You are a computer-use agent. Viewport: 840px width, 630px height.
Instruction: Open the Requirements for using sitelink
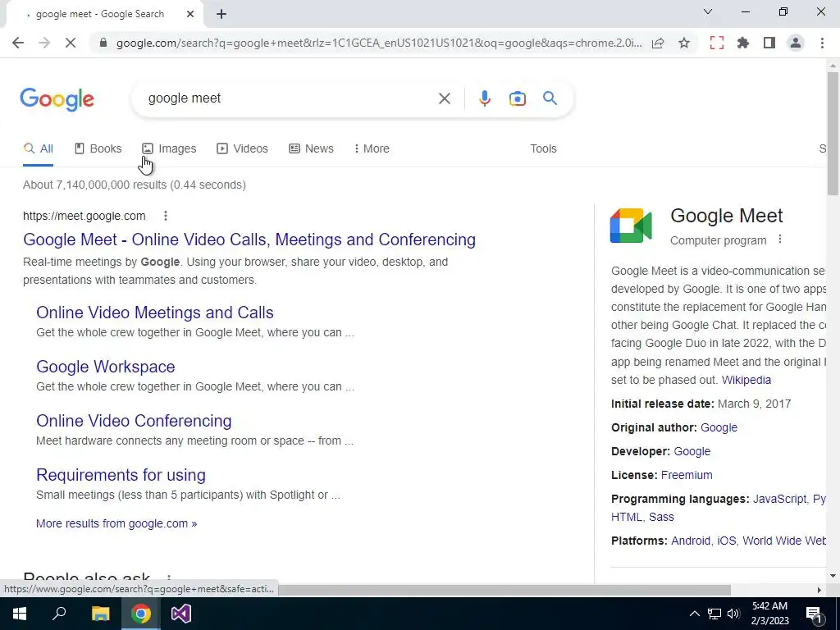pos(121,475)
